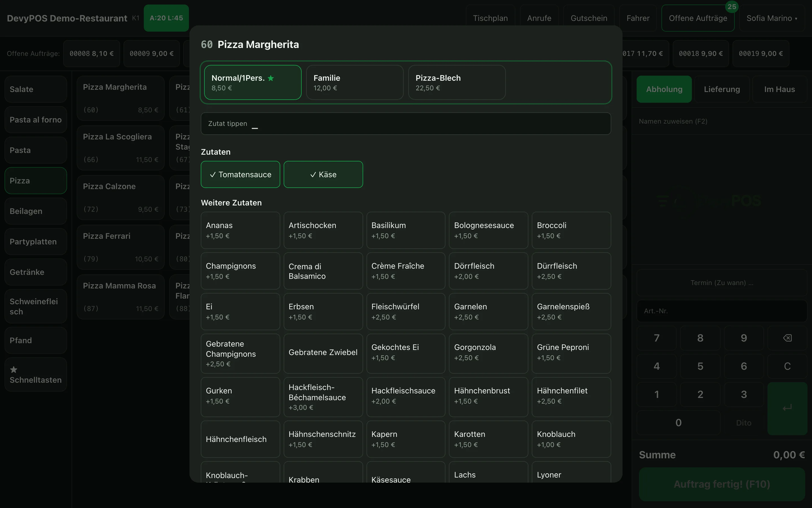Screen dimensions: 812x508
Task: Open the Gutschein tab
Action: 589,18
